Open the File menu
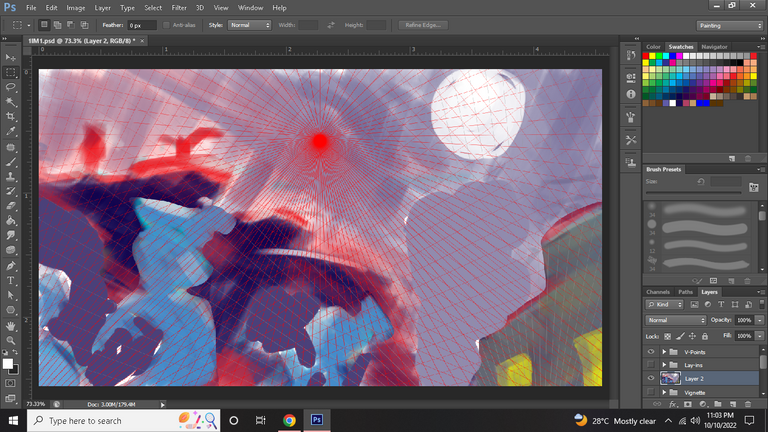The image size is (768, 432). 31,8
